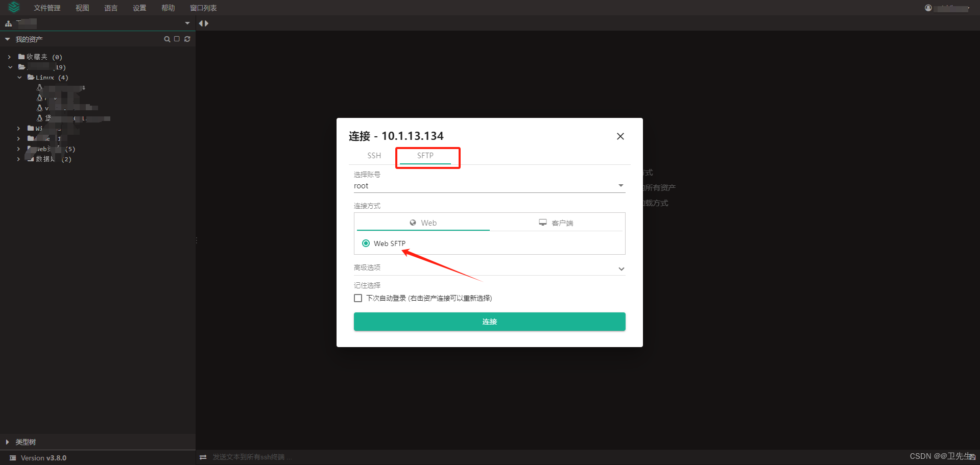
Task: Open the session split view arrows icon
Action: tap(203, 23)
